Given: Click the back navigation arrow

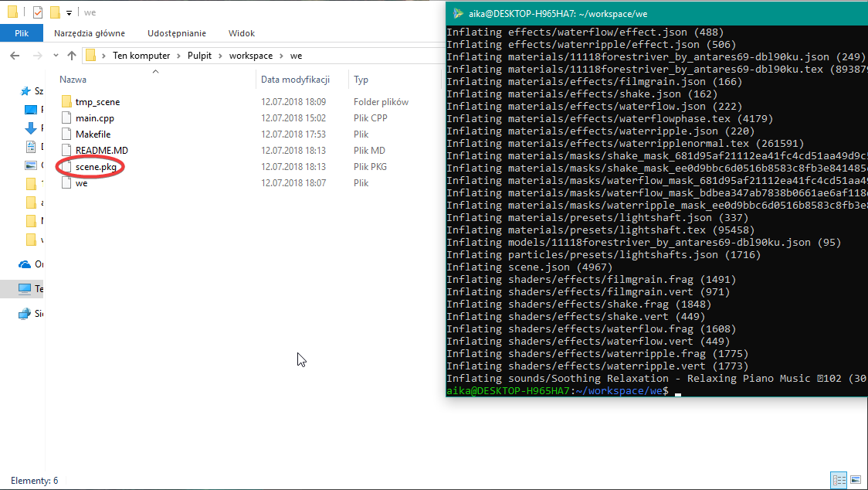Looking at the screenshot, I should (14, 55).
